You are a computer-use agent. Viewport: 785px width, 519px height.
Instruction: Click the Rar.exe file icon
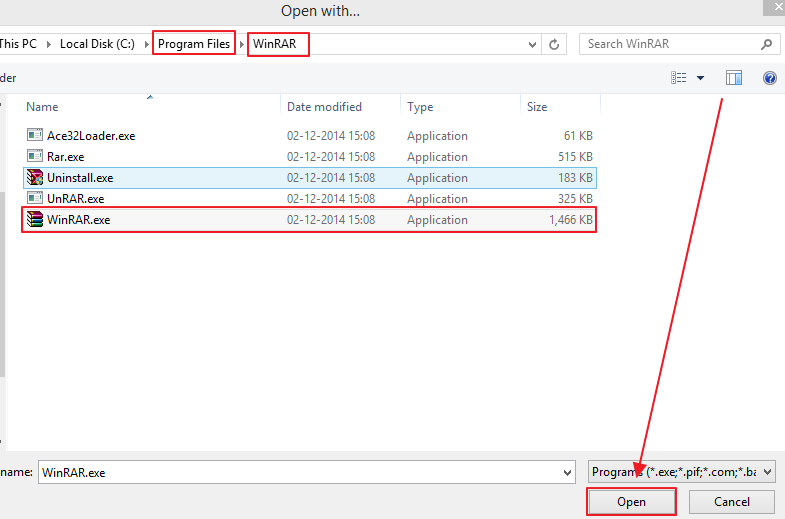35,156
